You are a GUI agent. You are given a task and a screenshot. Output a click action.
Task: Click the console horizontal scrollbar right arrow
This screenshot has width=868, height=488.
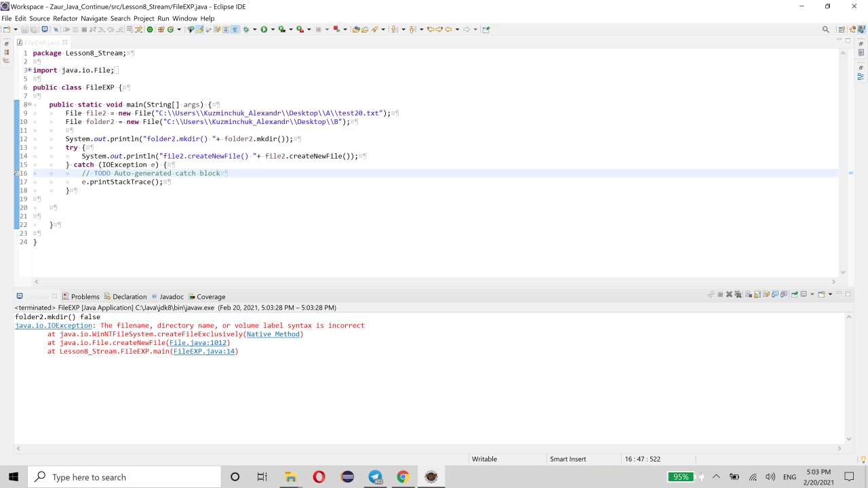(x=840, y=448)
